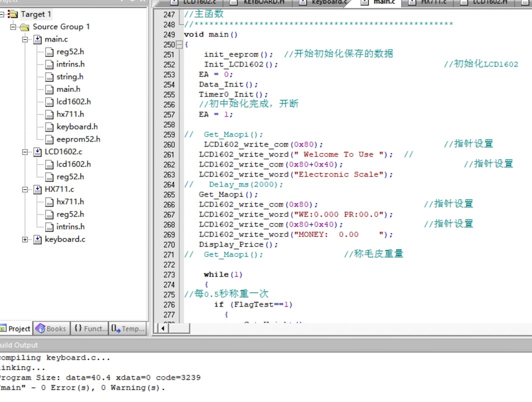This screenshot has height=402, width=532.
Task: Select lcd1602.h under main.c
Action: 73,101
